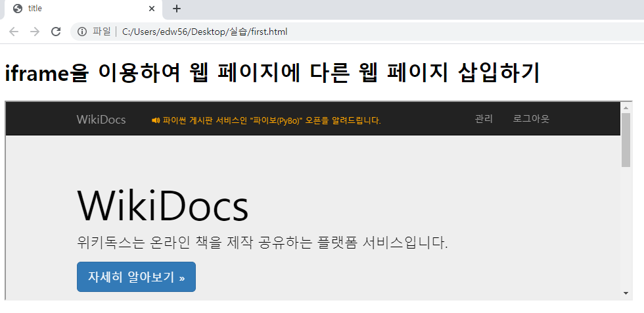Click the 로그아웃 link
Viewport: 644px width, 313px height.
click(x=531, y=119)
